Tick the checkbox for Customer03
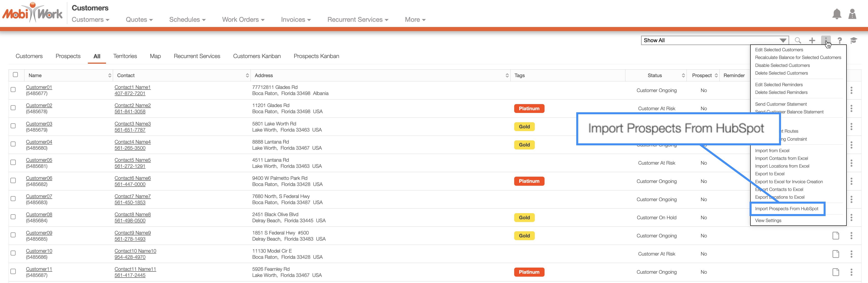Screen dimensions: 868x283 (13, 126)
